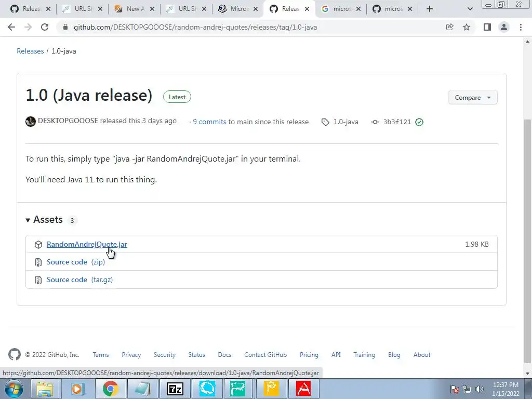Download Source code (tar.gz)
This screenshot has width=532, height=399.
pyautogui.click(x=79, y=280)
